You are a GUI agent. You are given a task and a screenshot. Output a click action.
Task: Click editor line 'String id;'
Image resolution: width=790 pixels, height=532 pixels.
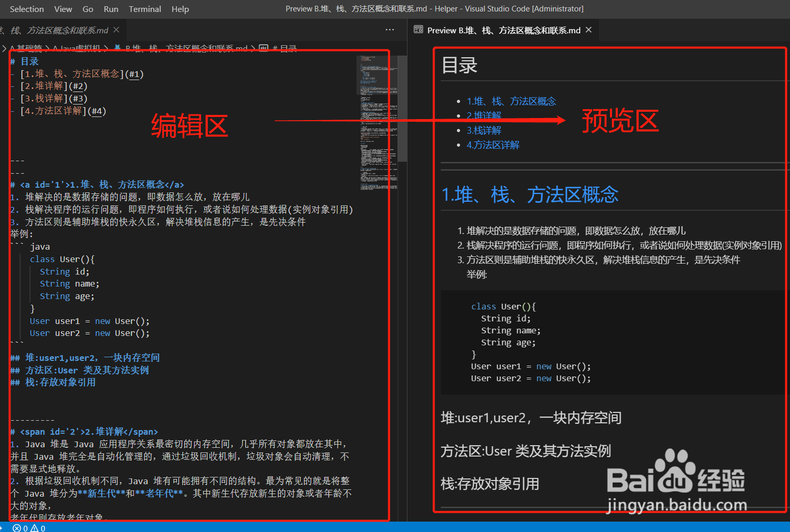tap(65, 271)
